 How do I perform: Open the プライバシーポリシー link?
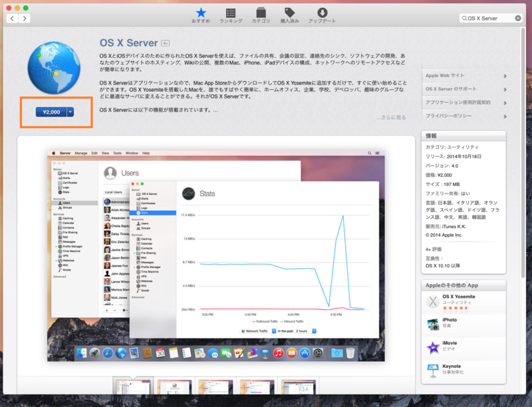point(448,116)
